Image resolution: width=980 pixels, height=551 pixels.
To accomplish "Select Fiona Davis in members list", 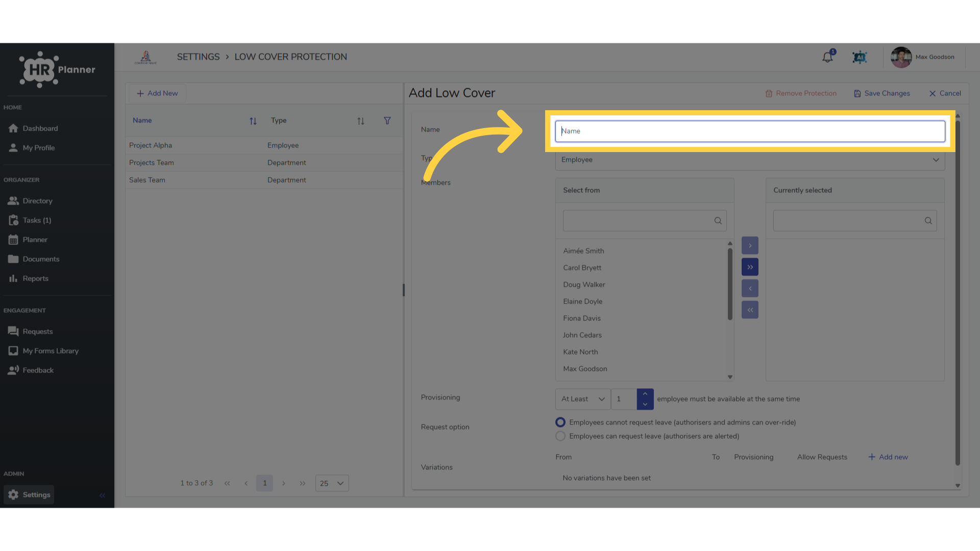I will click(582, 318).
